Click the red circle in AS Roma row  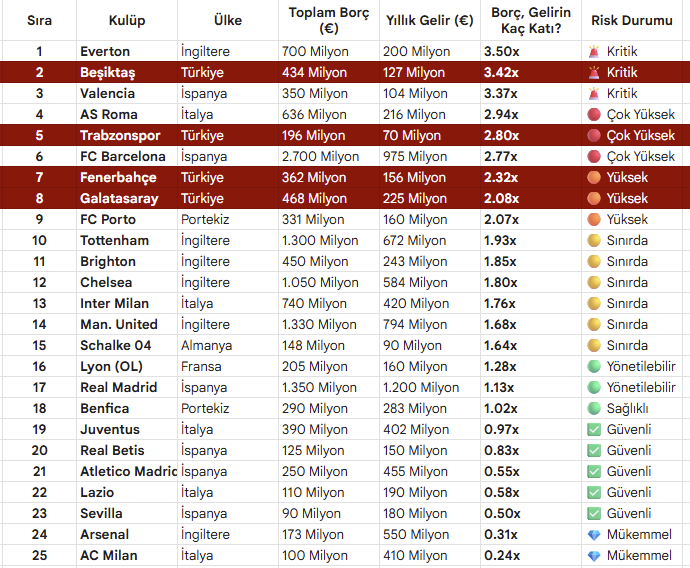coord(594,114)
